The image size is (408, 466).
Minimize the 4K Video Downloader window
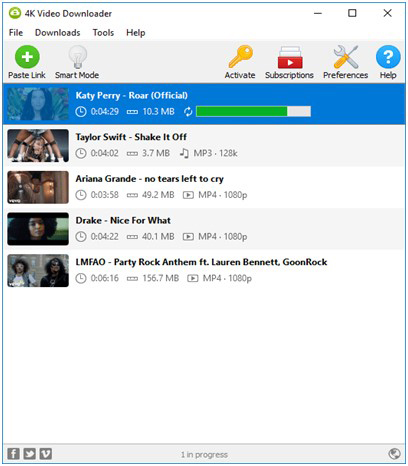coord(318,13)
